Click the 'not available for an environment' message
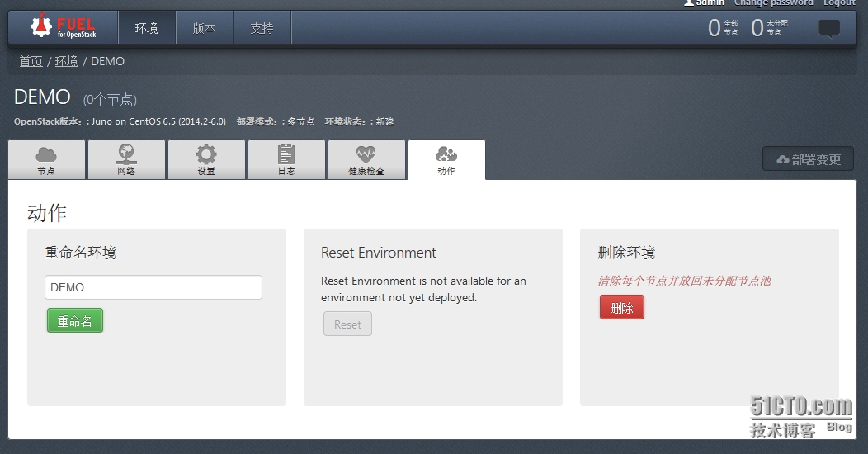Image resolution: width=868 pixels, height=454 pixels. 423,289
